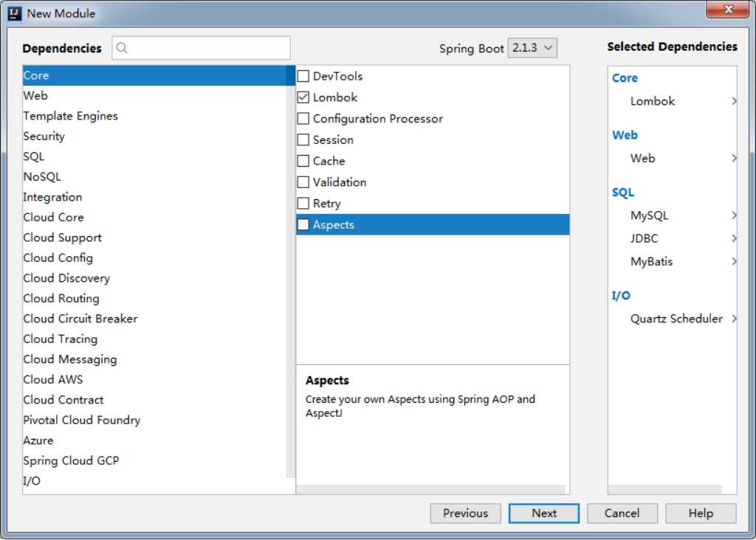Click the categories list vertical scrollbar
Image resolution: width=756 pixels, height=540 pixels.
290,271
